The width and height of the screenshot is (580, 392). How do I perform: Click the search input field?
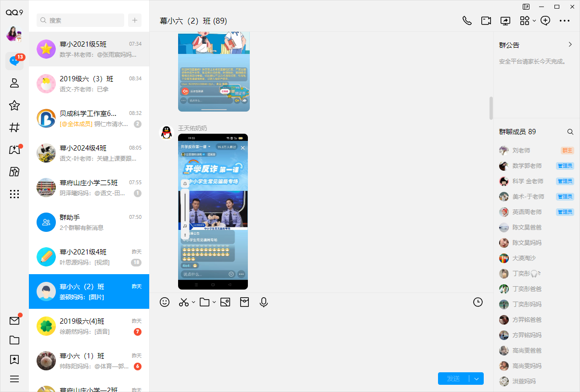coord(80,20)
